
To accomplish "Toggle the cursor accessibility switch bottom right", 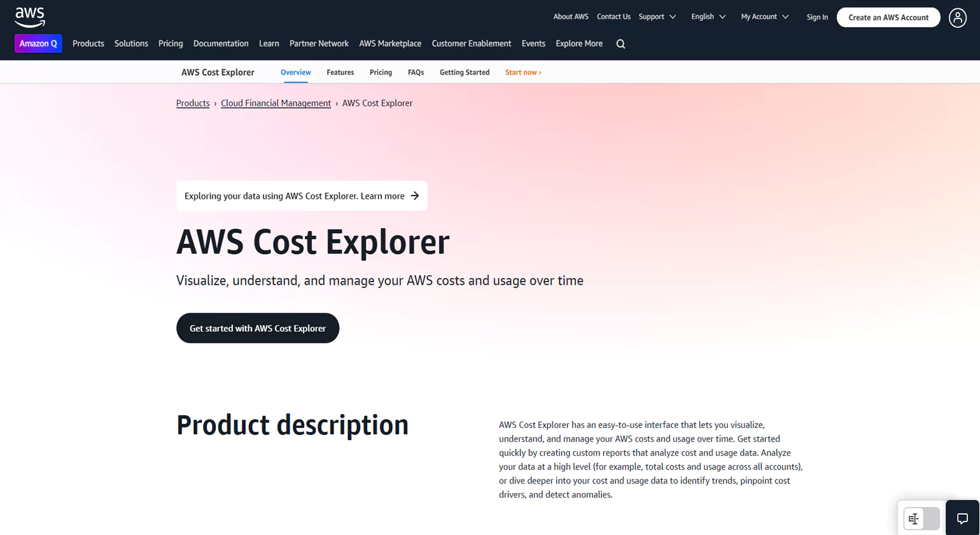I will click(918, 518).
